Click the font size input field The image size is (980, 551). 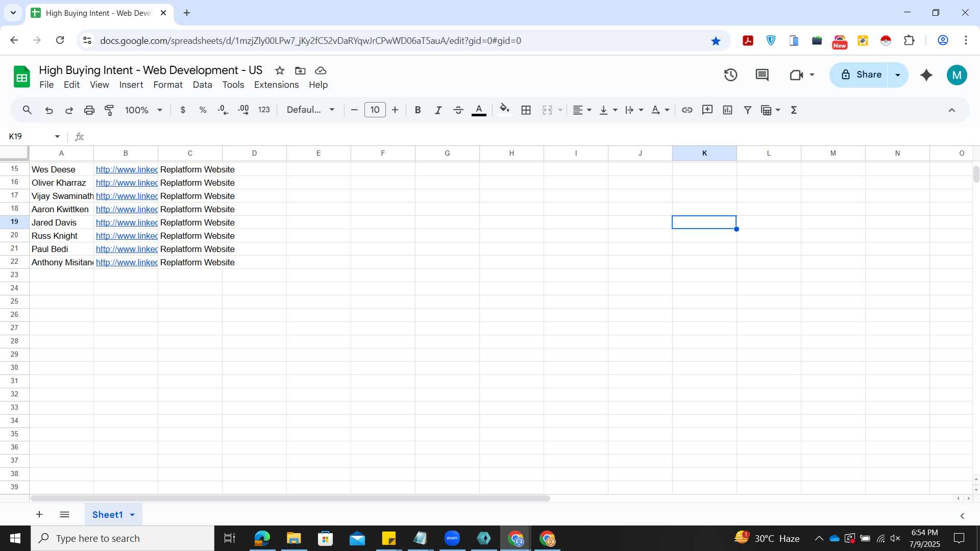[x=375, y=110]
